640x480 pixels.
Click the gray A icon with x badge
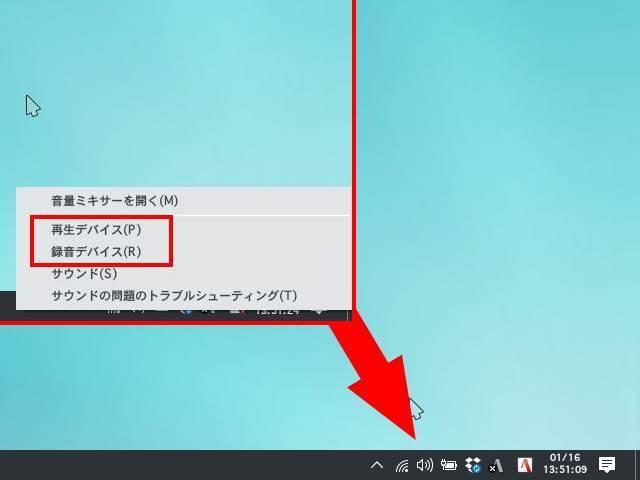tap(496, 465)
